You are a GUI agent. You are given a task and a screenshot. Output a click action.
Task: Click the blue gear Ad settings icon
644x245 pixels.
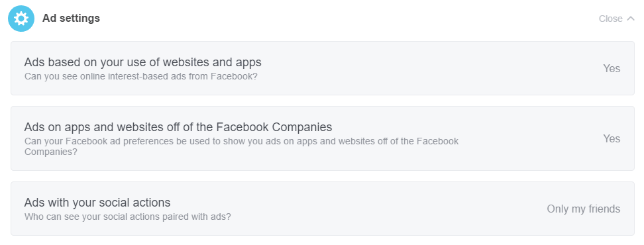pyautogui.click(x=21, y=19)
